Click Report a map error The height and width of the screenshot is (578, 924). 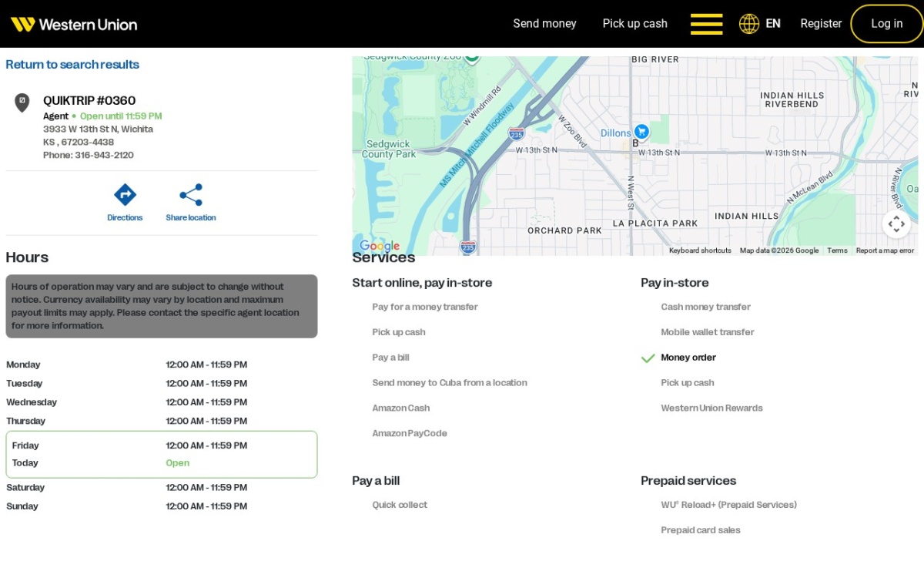[x=885, y=250]
